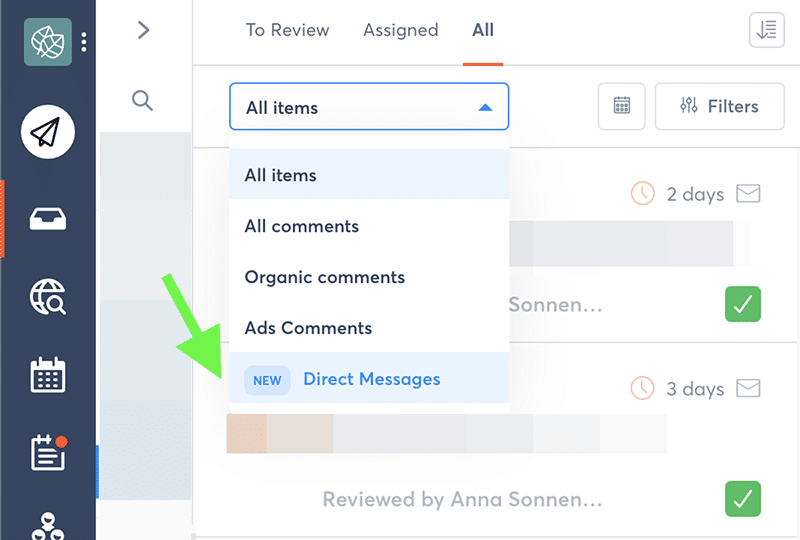Expand the sidebar with chevron arrow

click(x=143, y=30)
